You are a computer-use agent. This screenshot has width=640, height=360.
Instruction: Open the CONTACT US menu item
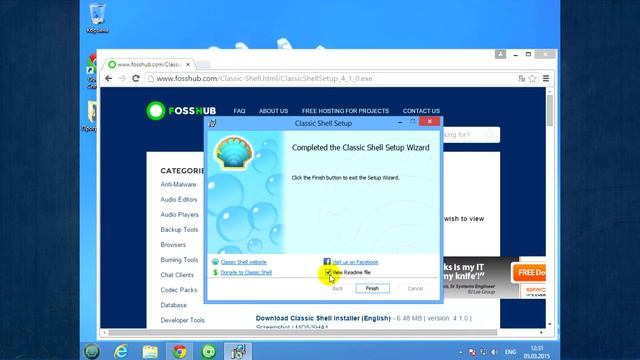(421, 111)
